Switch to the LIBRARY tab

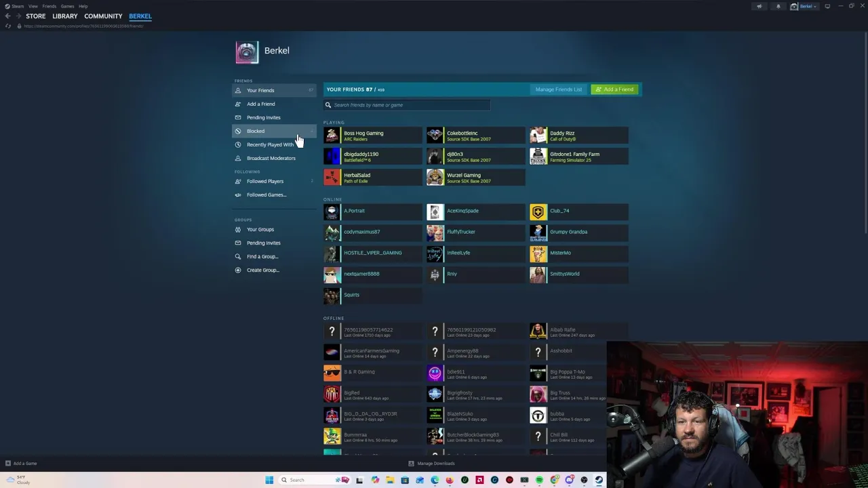(x=65, y=16)
